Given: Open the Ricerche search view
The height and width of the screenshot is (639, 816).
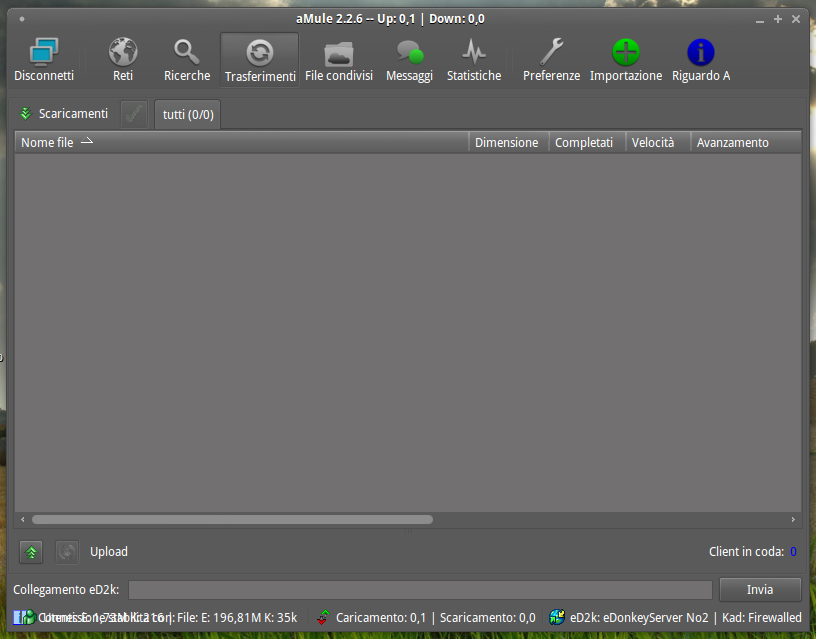Looking at the screenshot, I should [187, 60].
